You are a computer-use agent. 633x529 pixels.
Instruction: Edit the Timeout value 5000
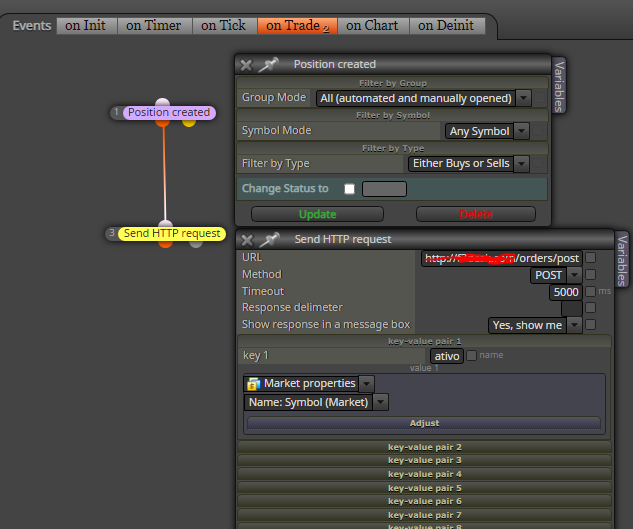click(566, 292)
